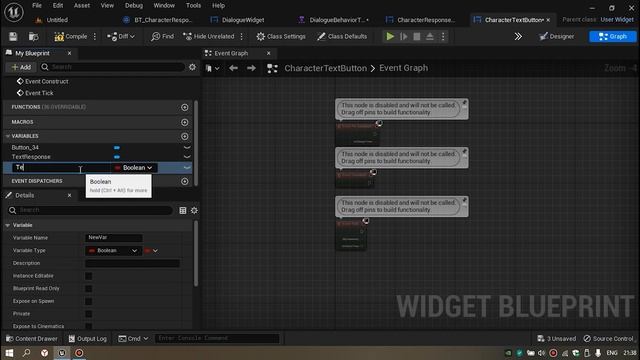640x360 pixels.
Task: Open Compile options three-dot menu
Action: [x=95, y=36]
